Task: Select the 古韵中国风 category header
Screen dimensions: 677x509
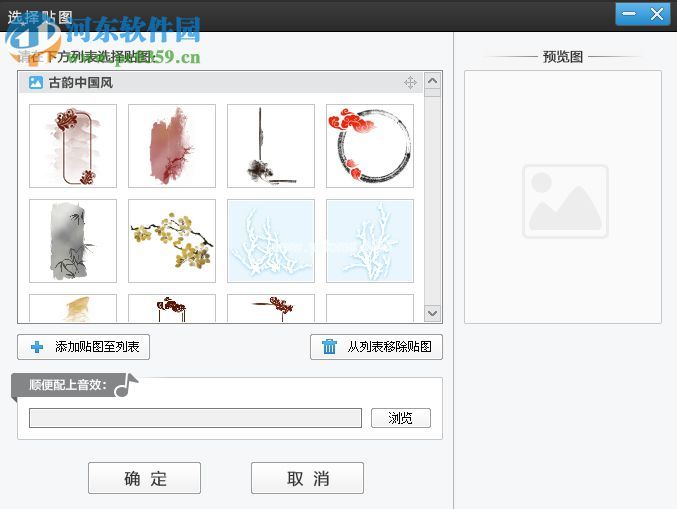Action: 221,82
